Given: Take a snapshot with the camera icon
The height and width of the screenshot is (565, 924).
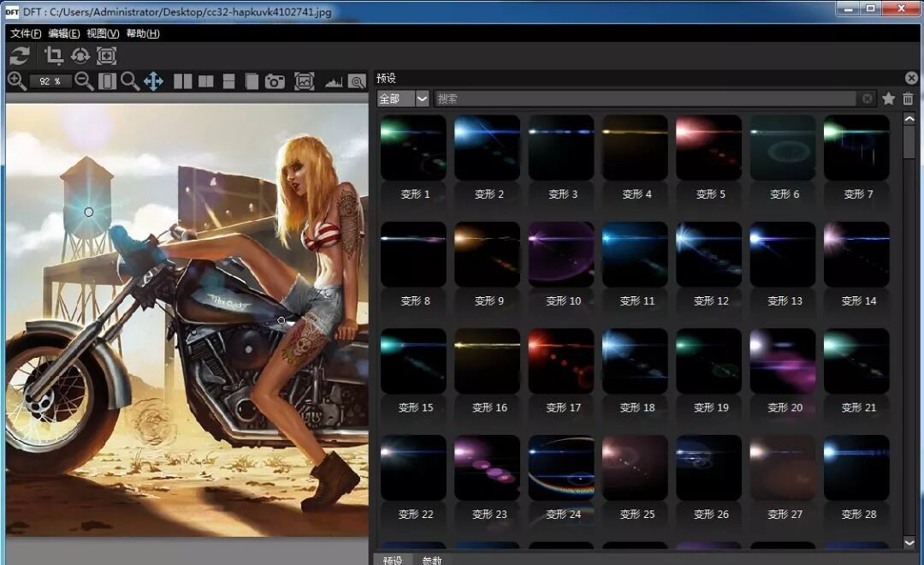Looking at the screenshot, I should pos(273,81).
